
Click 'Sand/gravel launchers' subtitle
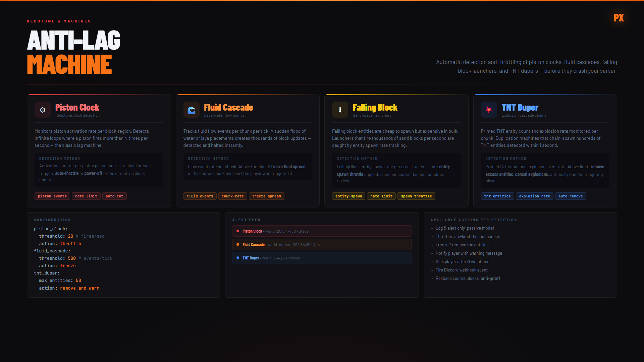click(x=372, y=116)
